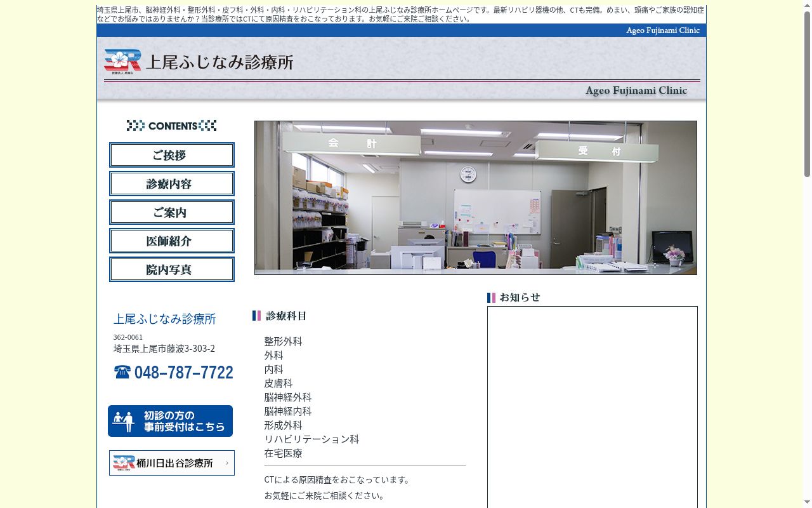The width and height of the screenshot is (812, 508).
Task: Click the CTによる原因精査 sentence
Action: coord(339,480)
